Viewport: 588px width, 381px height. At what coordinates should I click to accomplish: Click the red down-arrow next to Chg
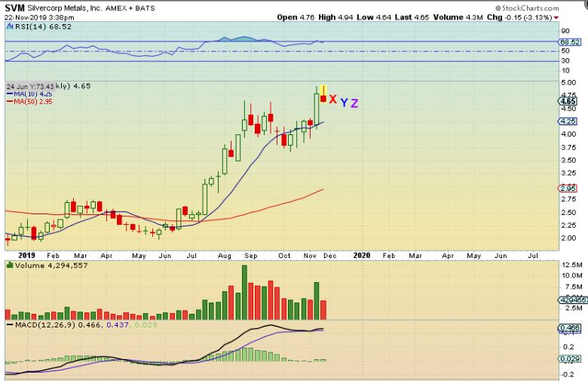tap(556, 17)
